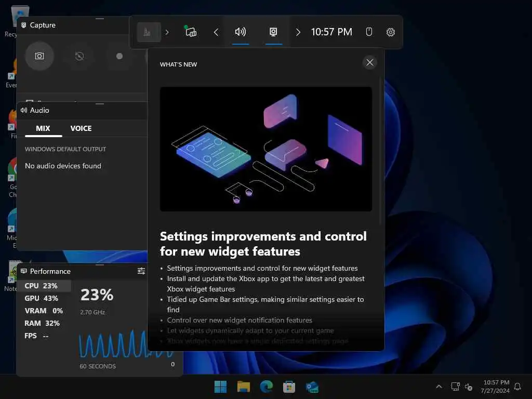Click the 'Tidied up Game Bar settings' bullet
This screenshot has height=399, width=532.
[x=265, y=304]
